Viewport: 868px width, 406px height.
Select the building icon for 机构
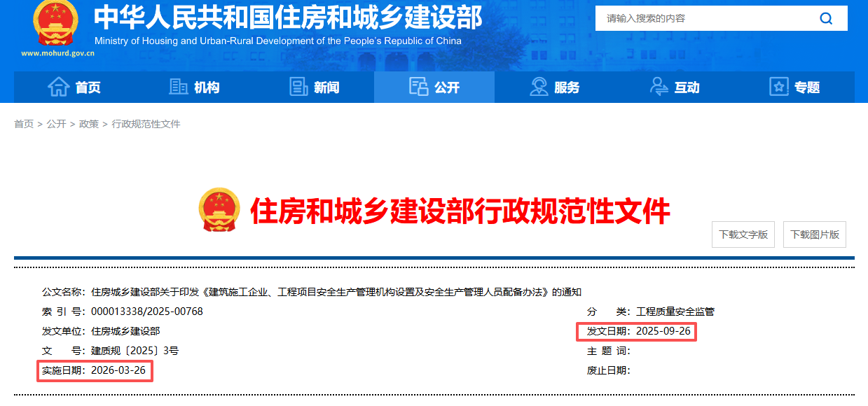pyautogui.click(x=177, y=86)
